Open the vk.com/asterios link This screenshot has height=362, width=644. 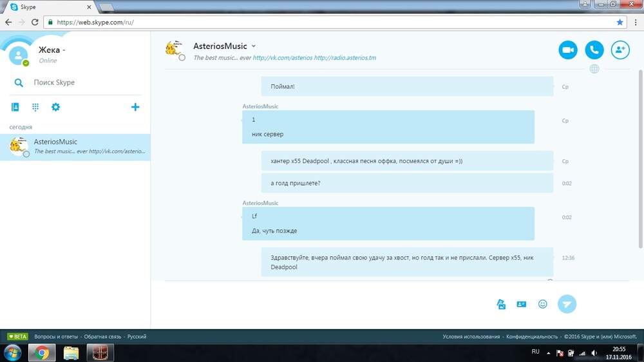283,58
